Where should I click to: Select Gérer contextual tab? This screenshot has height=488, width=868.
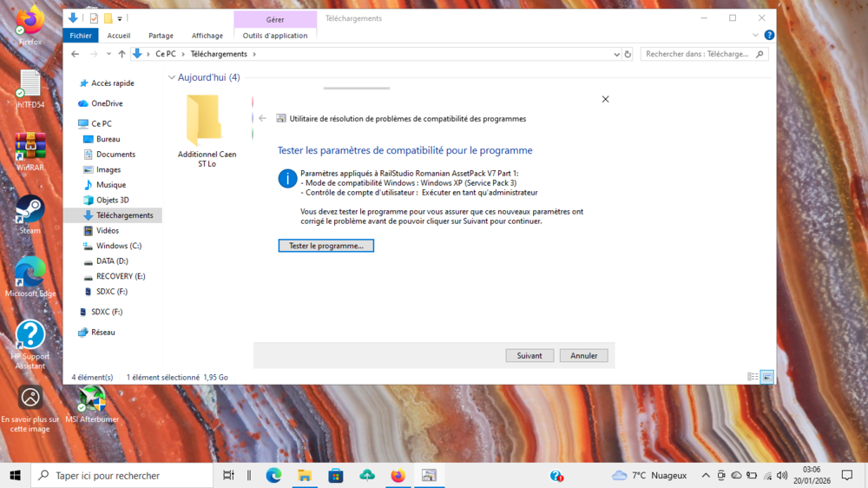click(275, 19)
